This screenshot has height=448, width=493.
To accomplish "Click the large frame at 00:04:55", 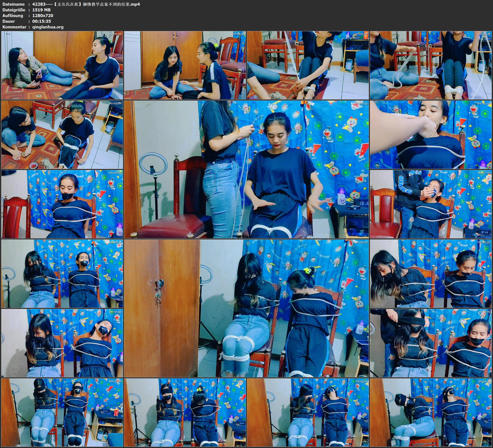I will (246, 169).
